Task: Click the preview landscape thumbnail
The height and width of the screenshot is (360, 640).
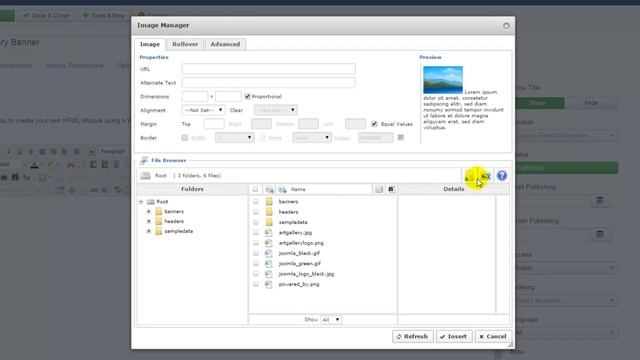Action: (x=443, y=80)
